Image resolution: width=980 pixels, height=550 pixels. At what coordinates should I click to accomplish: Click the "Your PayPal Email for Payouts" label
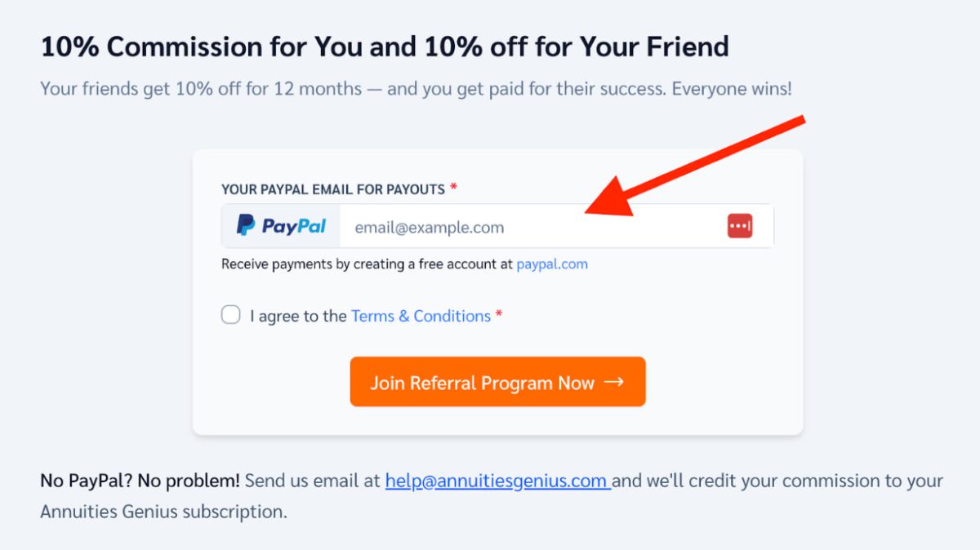pos(333,189)
